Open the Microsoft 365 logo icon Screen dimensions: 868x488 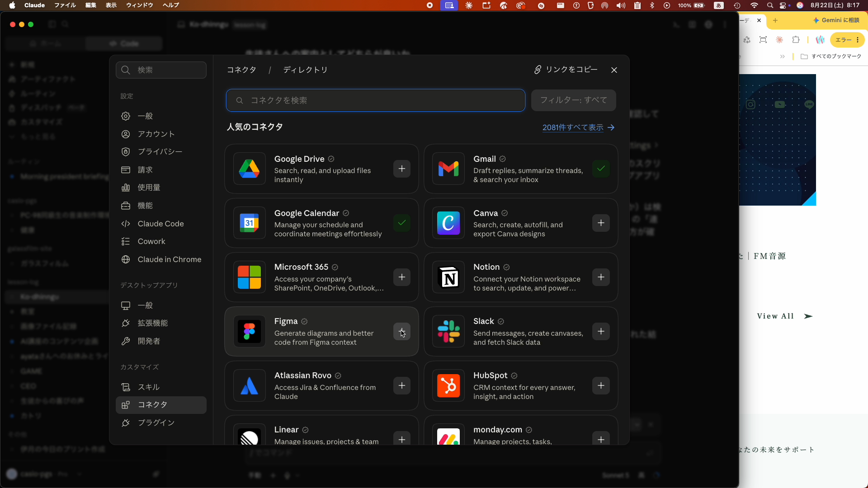[249, 277]
